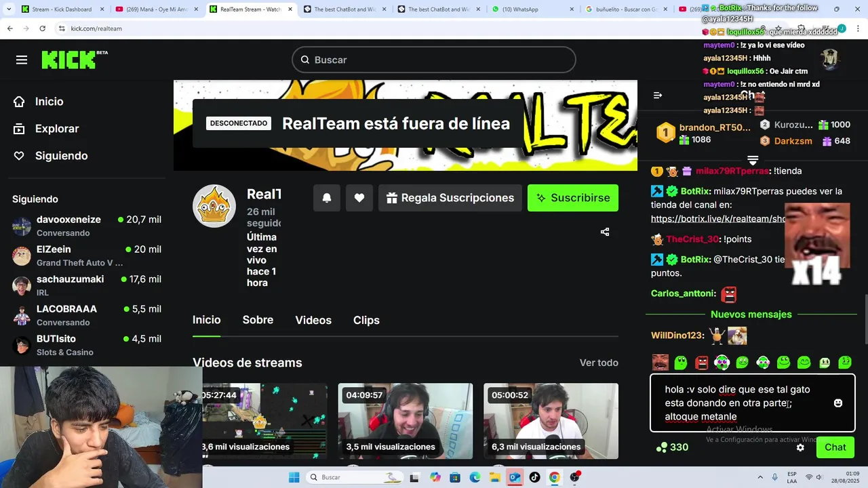Open the emoji picker in chat box

[838, 403]
